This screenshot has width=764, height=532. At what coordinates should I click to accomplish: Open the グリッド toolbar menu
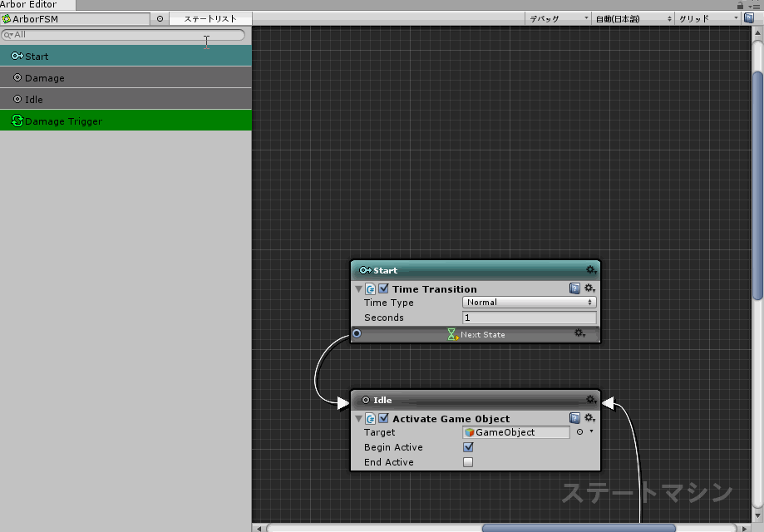(707, 18)
